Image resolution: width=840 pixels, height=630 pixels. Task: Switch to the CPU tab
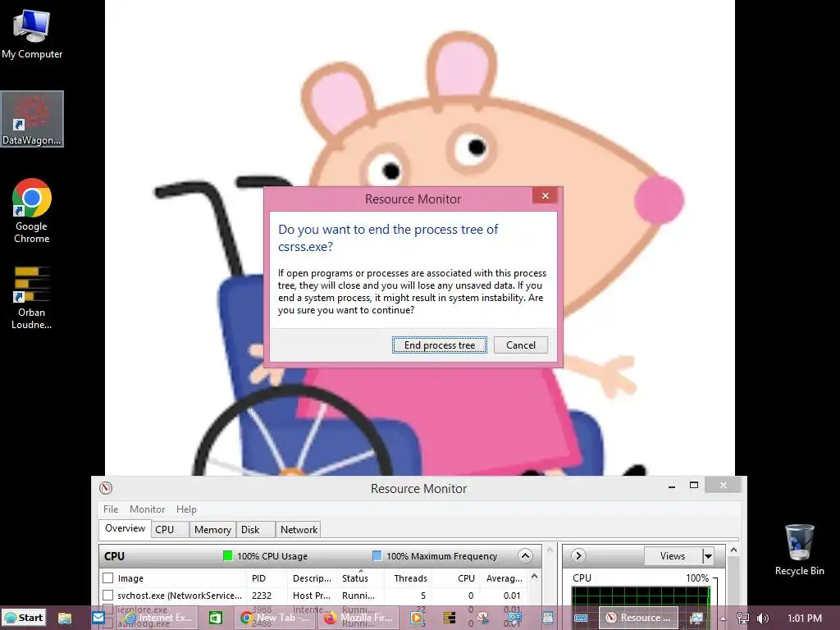point(169,530)
